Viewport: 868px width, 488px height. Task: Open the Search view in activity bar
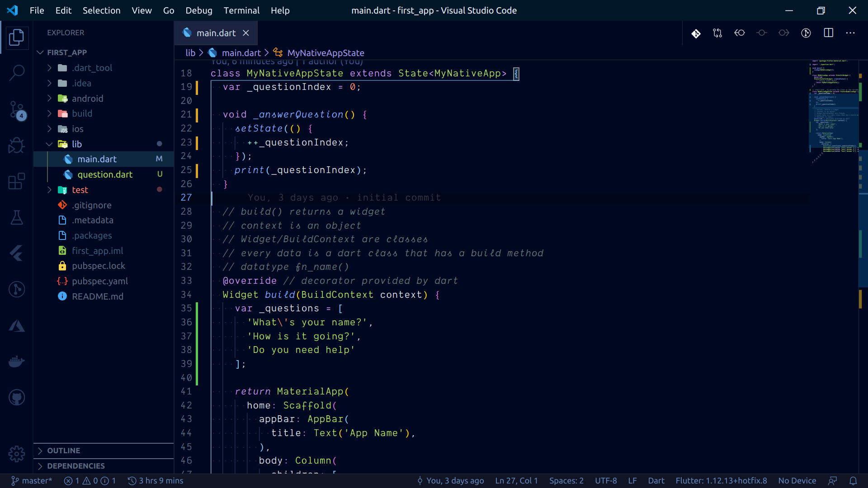[17, 72]
